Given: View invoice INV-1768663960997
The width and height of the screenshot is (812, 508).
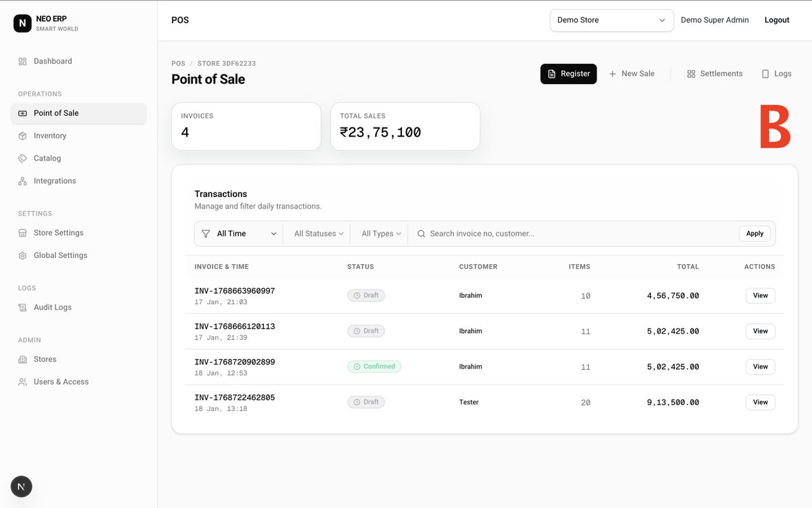Looking at the screenshot, I should [761, 296].
